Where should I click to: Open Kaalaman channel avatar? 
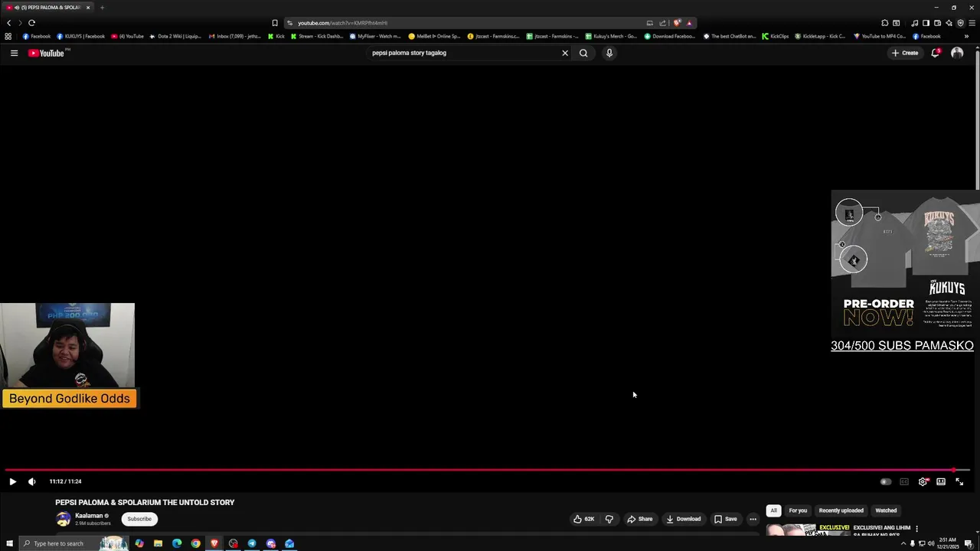[x=64, y=519]
